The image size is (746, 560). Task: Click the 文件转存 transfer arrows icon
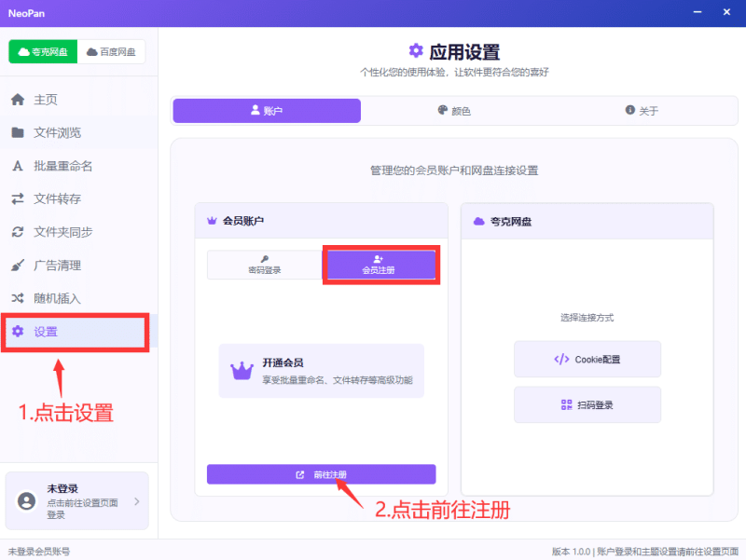tap(18, 198)
